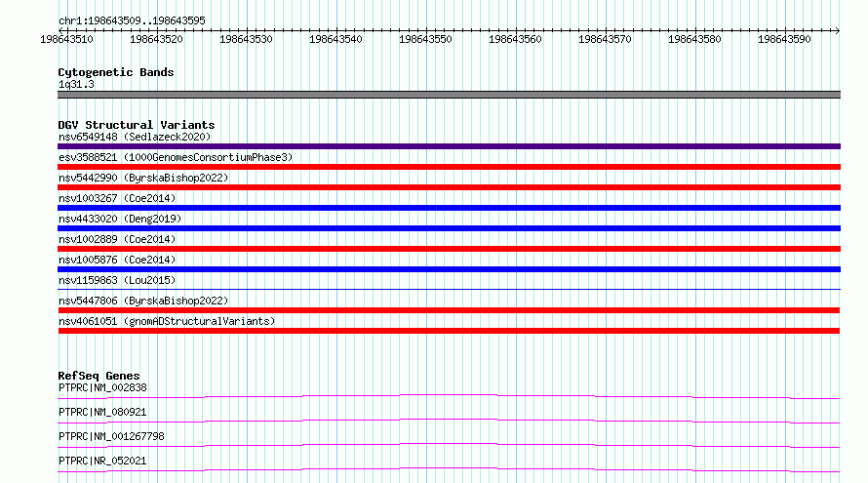The width and height of the screenshot is (868, 483).
Task: Open variant nsv4433020 (Deng2019) label
Action: pyautogui.click(x=120, y=219)
